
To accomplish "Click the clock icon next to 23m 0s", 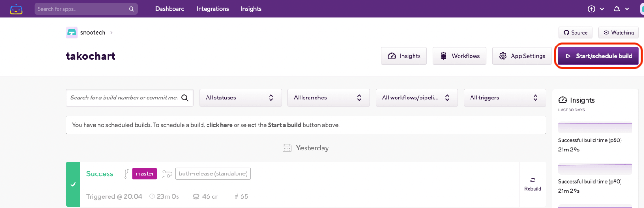I will pyautogui.click(x=152, y=196).
